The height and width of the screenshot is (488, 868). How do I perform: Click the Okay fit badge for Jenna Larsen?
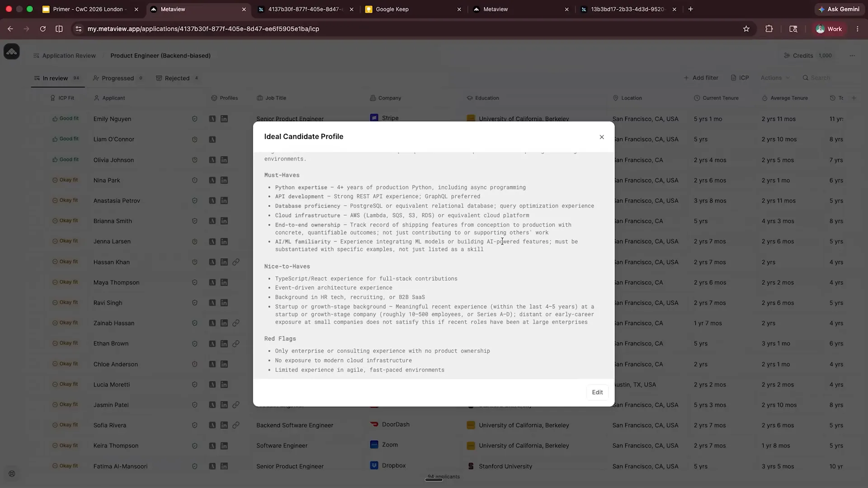65,241
